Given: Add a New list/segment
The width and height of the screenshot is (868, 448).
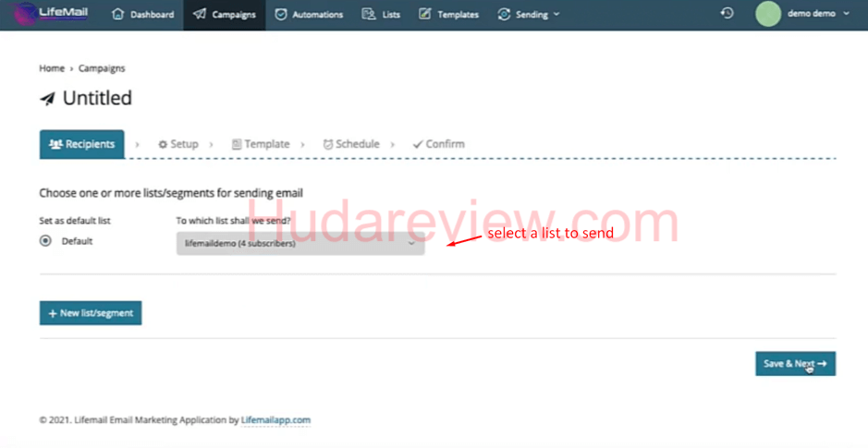Looking at the screenshot, I should point(90,313).
